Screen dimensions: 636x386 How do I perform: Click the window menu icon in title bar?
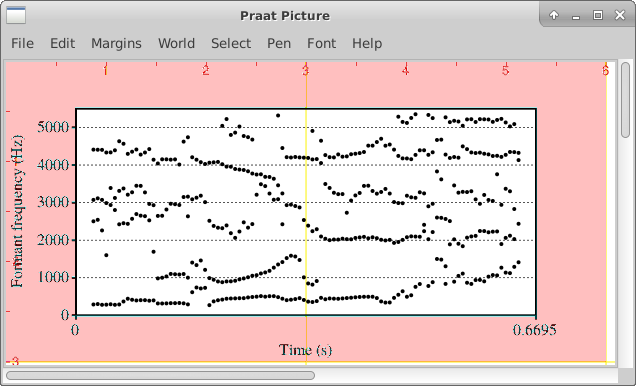coord(16,15)
